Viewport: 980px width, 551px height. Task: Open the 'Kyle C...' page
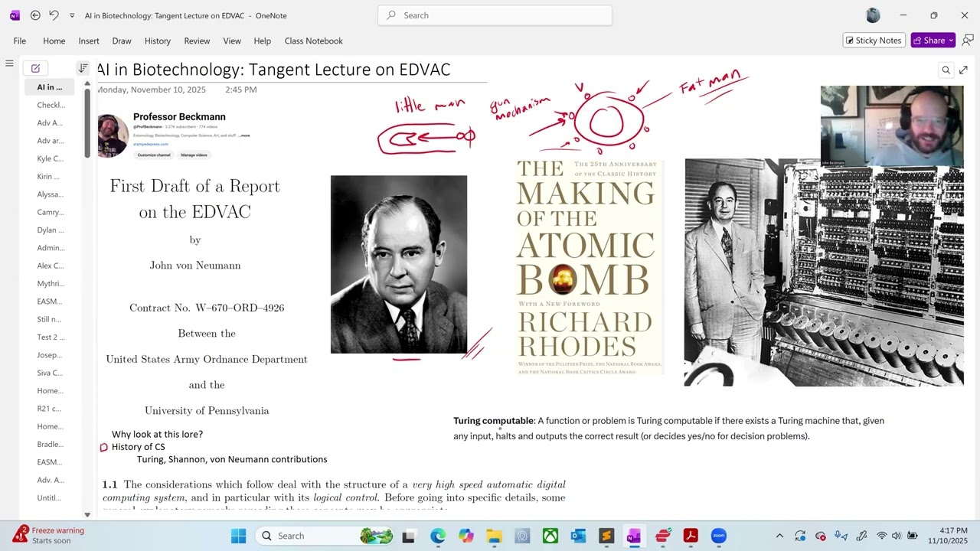51,158
